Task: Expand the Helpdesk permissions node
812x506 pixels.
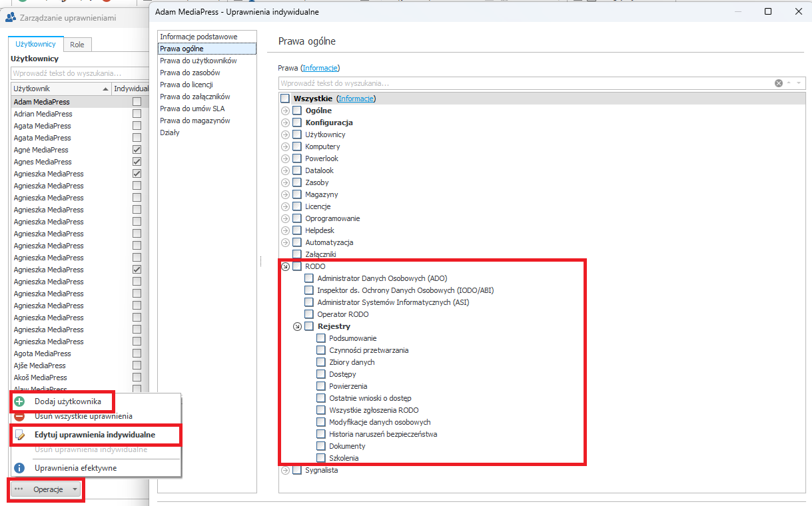Action: (x=285, y=230)
